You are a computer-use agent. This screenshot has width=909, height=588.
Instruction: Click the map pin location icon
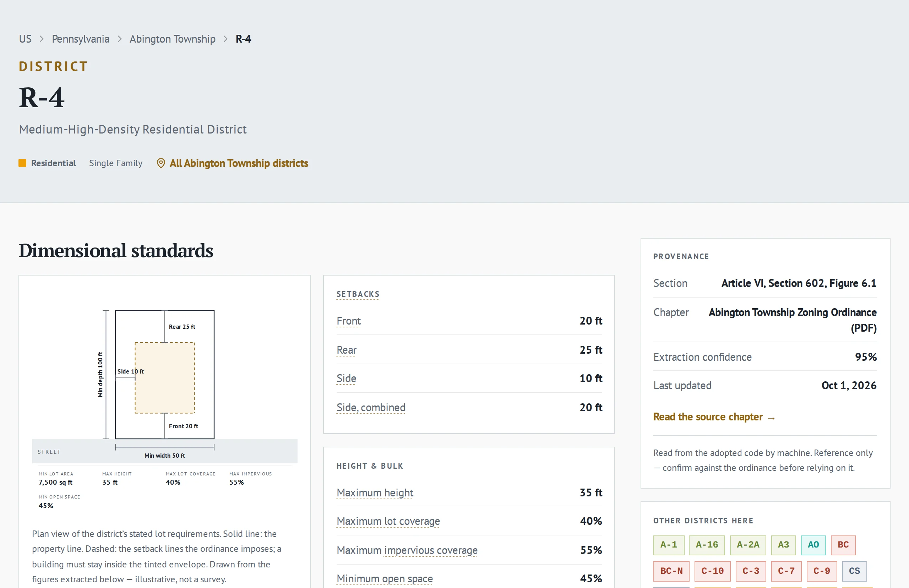[x=161, y=163]
